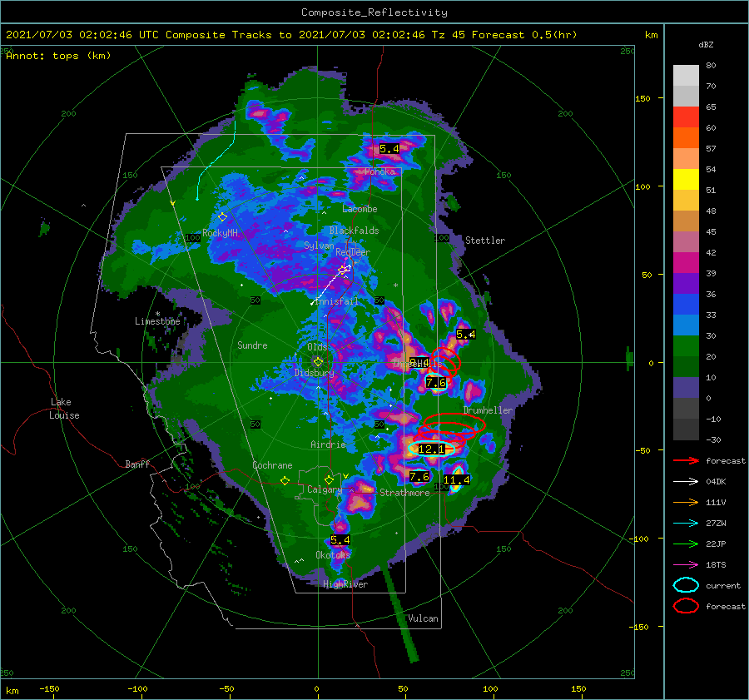The height and width of the screenshot is (700, 749).
Task: Click the Airdrie city label
Action: (328, 444)
